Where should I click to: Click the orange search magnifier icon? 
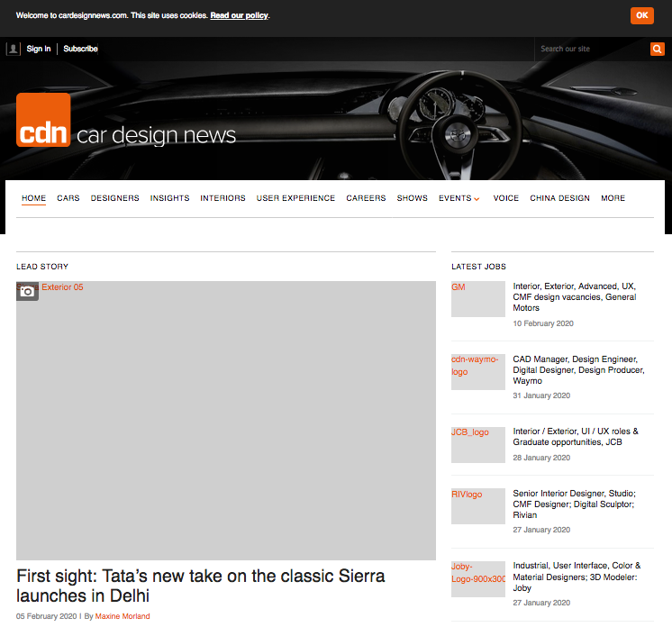pos(657,49)
